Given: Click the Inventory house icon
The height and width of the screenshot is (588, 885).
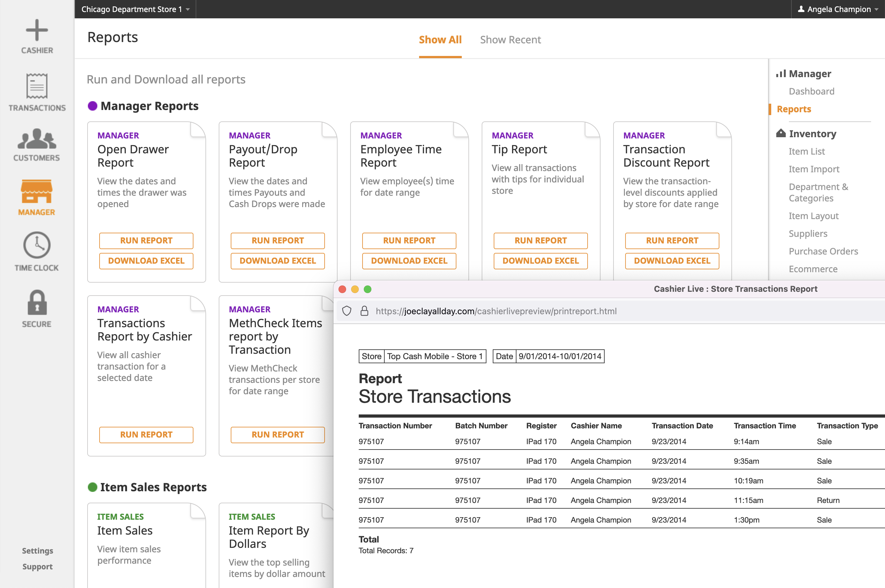Looking at the screenshot, I should point(781,133).
